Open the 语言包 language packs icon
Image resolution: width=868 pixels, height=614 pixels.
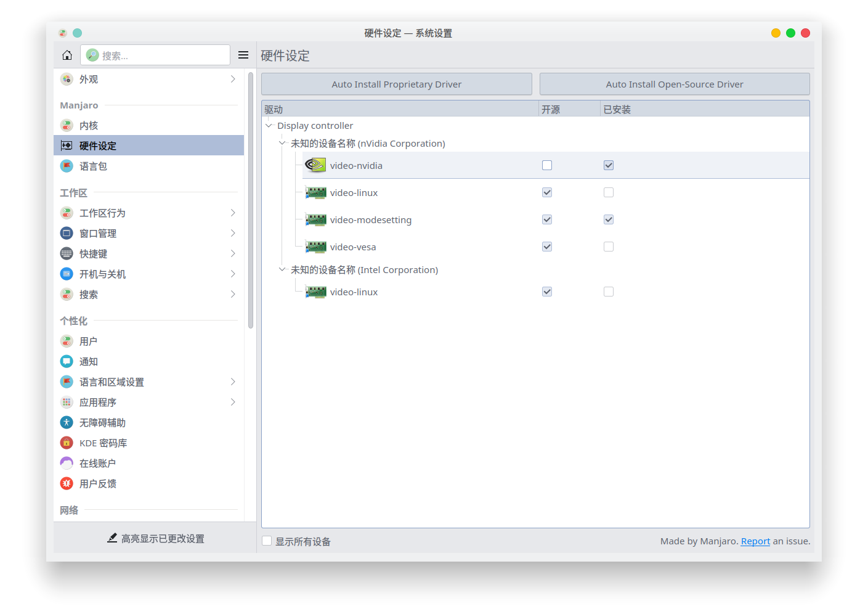67,166
